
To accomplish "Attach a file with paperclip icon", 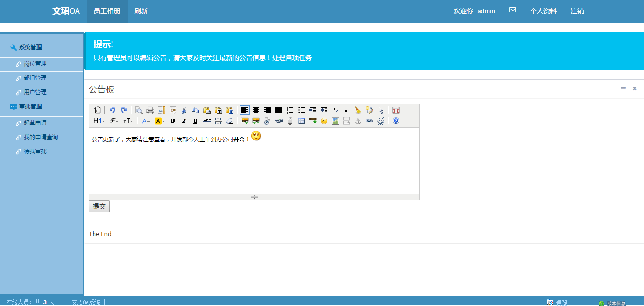I will 290,121.
